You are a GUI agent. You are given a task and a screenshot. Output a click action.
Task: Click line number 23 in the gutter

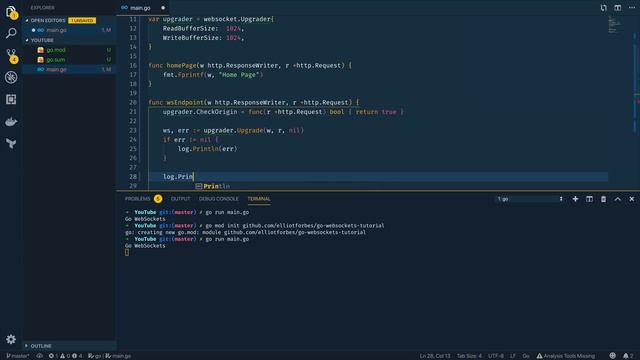[133, 130]
